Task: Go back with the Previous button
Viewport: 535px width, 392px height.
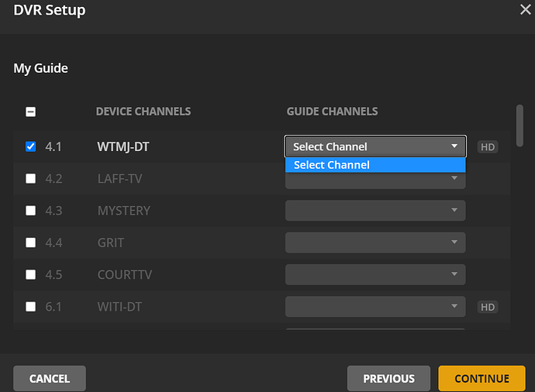Action: point(388,378)
